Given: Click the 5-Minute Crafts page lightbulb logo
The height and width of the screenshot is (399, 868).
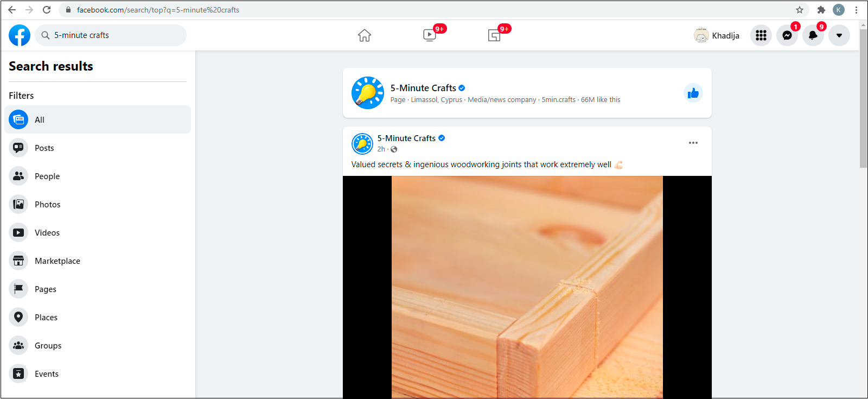Looking at the screenshot, I should 368,93.
